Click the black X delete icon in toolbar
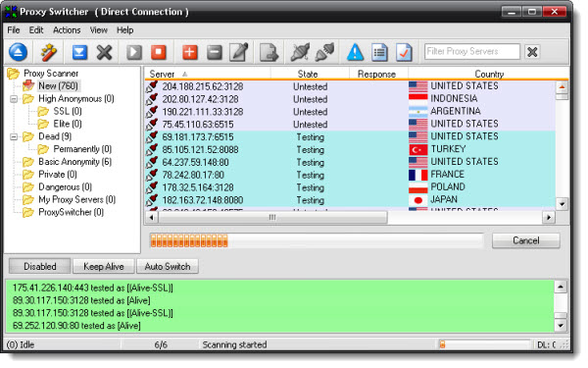This screenshot has height=368, width=588. (104, 52)
